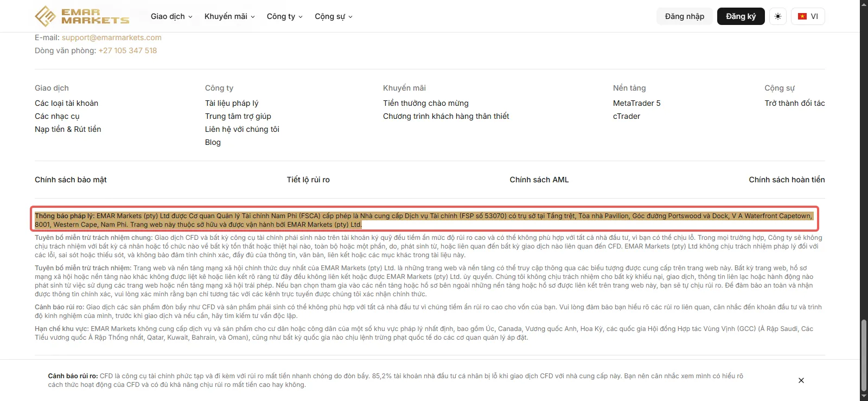Open the MetaTrader 5 link

[637, 103]
